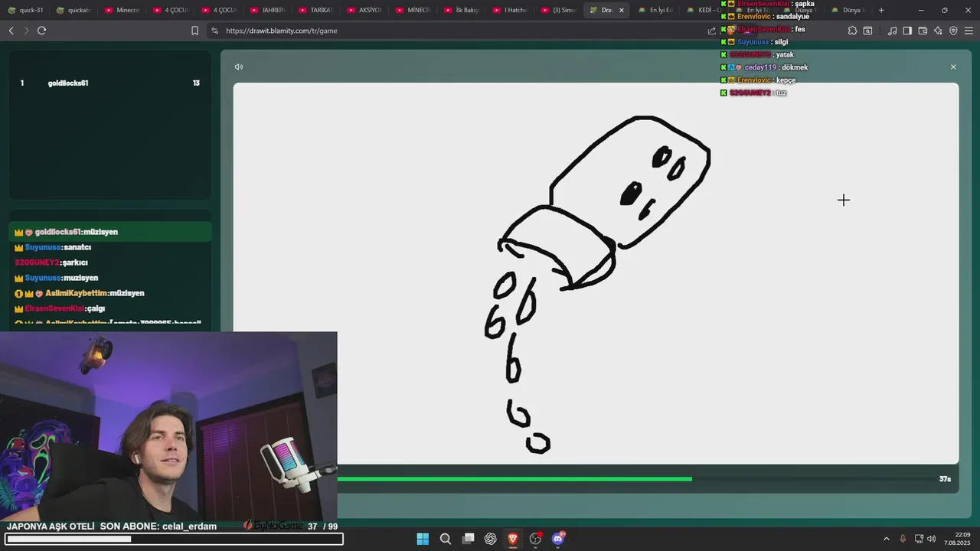The height and width of the screenshot is (551, 980).
Task: Open ChatGPT from the taskbar
Action: (491, 539)
